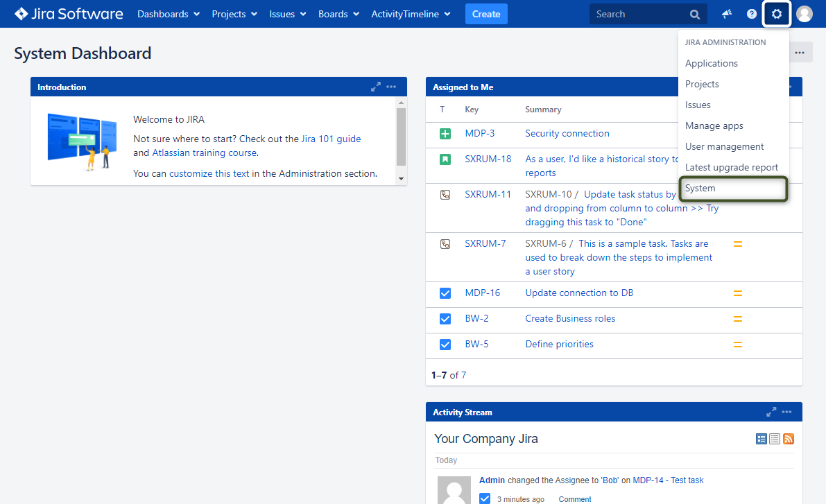Viewport: 826px width, 504px height.
Task: Open the Atlassian training course link
Action: (205, 153)
